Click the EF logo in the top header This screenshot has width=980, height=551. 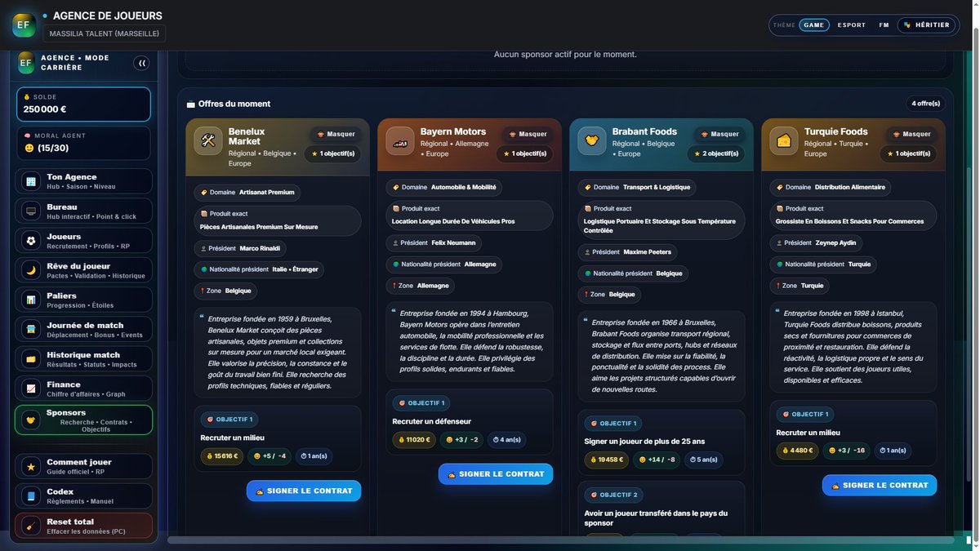[x=24, y=24]
